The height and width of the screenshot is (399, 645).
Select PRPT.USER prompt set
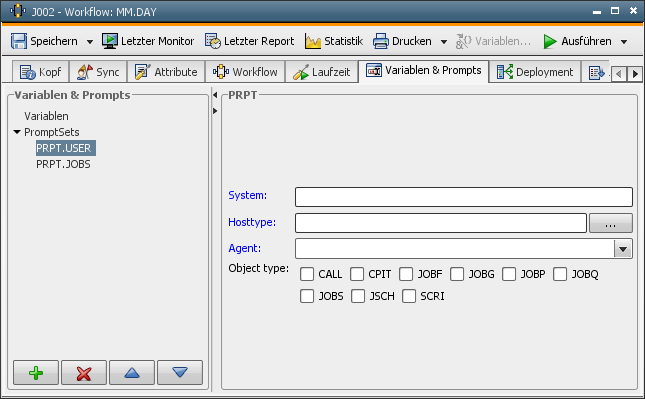66,148
